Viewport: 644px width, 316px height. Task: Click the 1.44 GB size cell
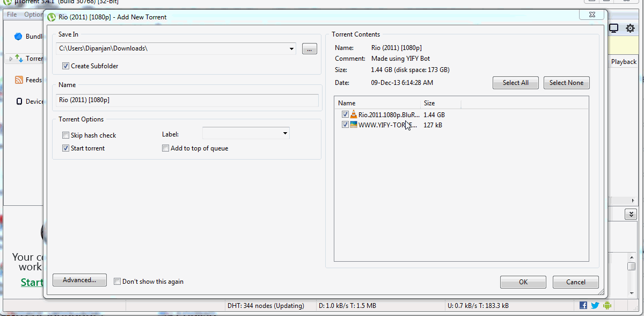click(434, 114)
